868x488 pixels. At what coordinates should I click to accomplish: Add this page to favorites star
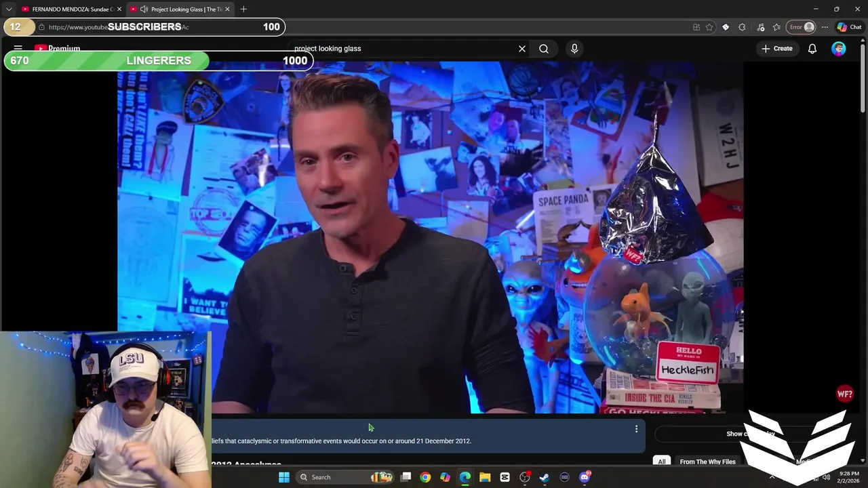coord(709,27)
